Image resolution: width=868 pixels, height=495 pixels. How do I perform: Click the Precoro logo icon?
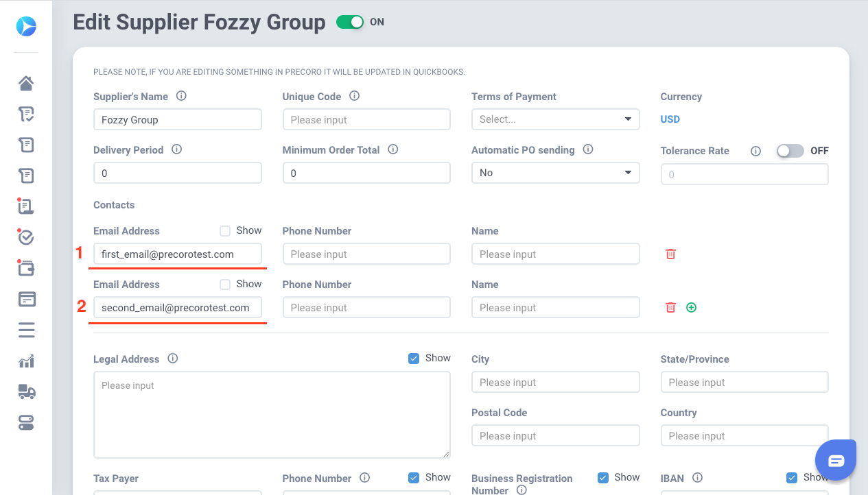tap(26, 27)
